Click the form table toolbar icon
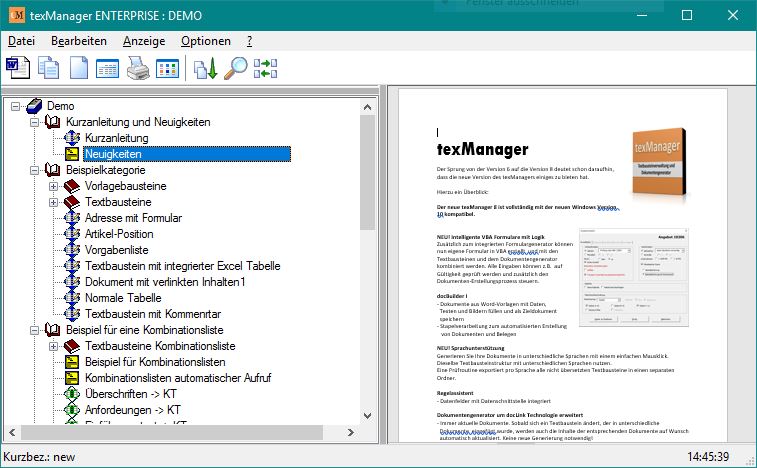Screen dimensions: 757x468 pyautogui.click(x=107, y=68)
